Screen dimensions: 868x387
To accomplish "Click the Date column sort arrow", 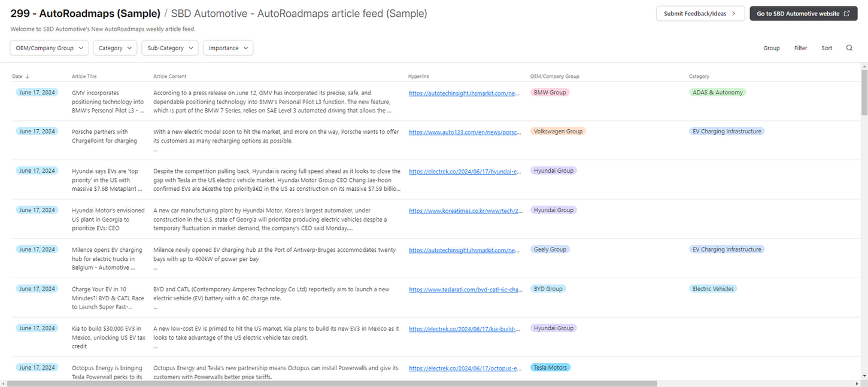I will click(x=28, y=77).
